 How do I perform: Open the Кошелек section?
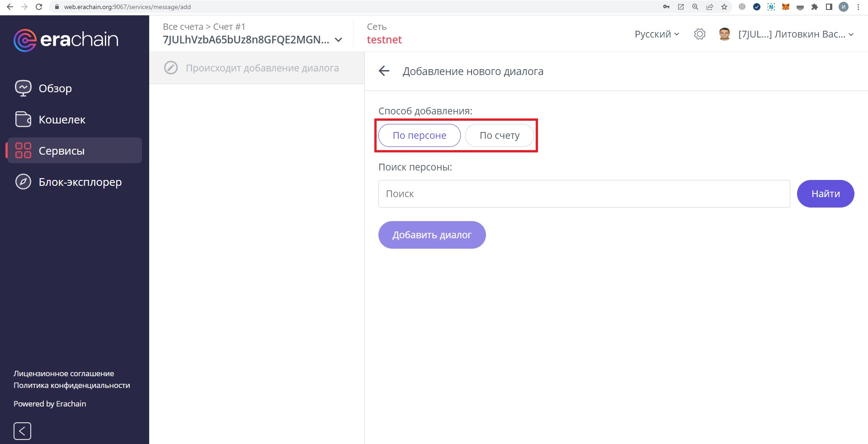[62, 119]
